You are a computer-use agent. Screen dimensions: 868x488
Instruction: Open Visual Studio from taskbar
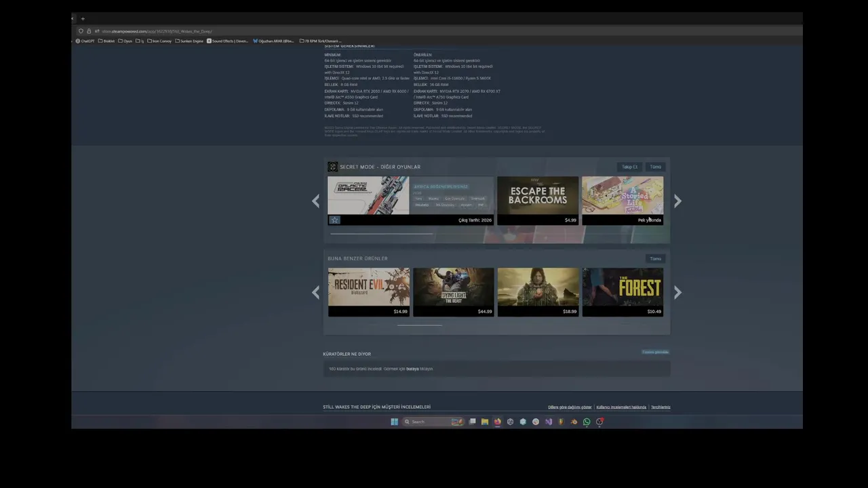point(549,422)
